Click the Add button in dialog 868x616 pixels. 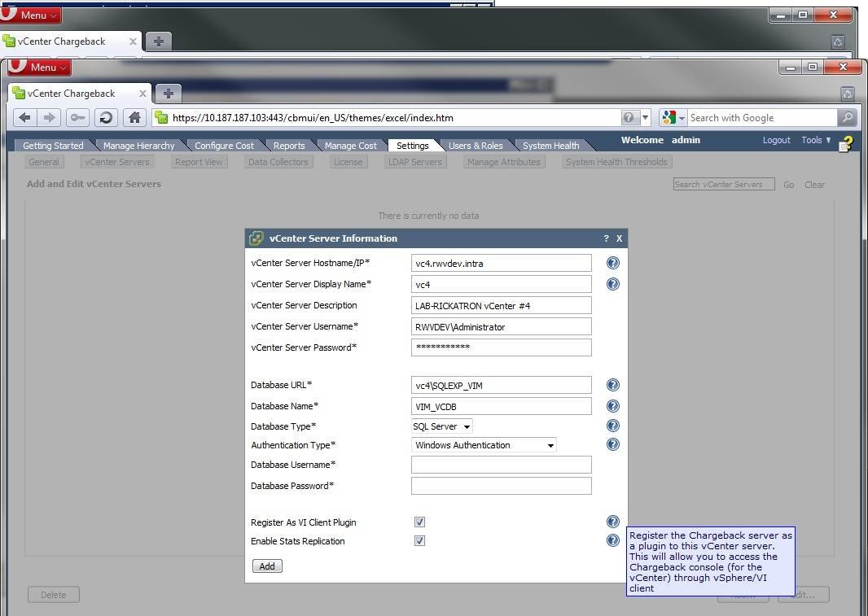point(267,566)
